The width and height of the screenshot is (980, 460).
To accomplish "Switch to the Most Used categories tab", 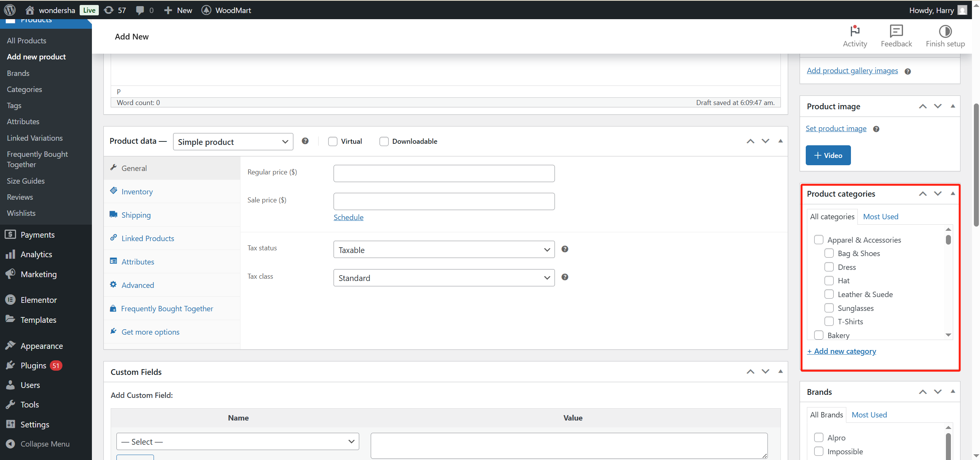I will click(880, 217).
